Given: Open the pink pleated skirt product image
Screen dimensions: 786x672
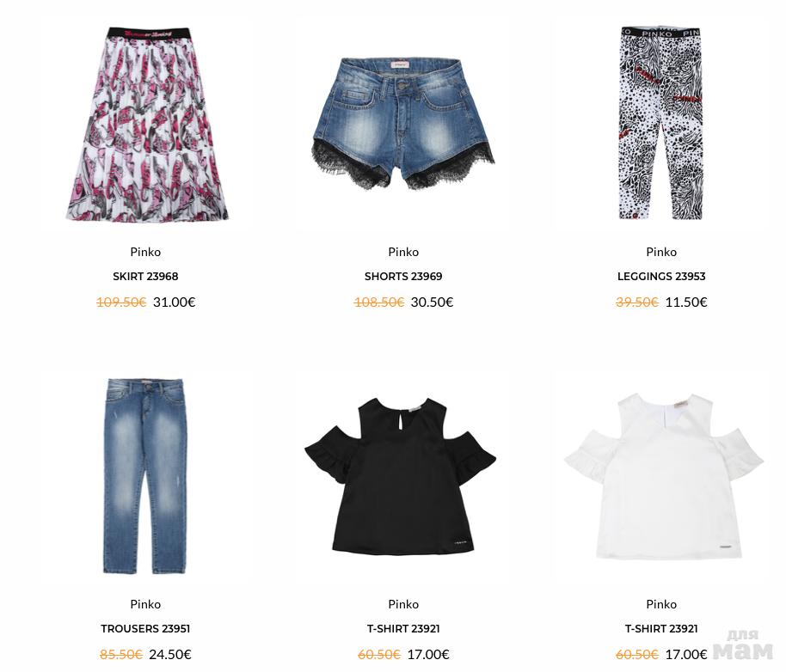Looking at the screenshot, I should (x=146, y=125).
